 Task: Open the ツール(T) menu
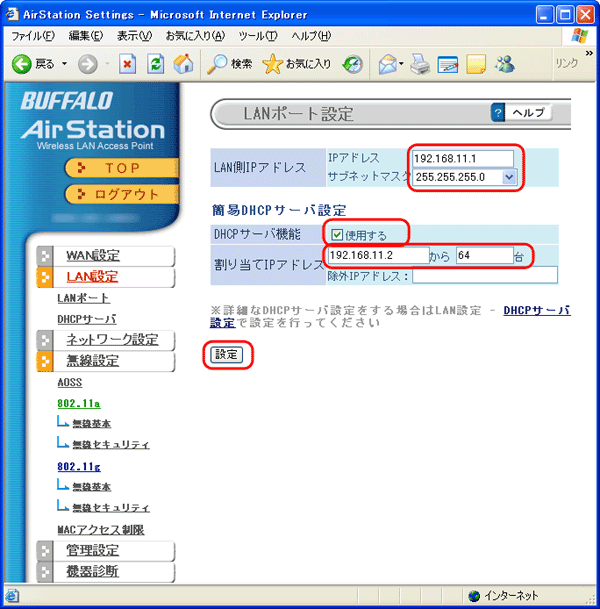[x=258, y=36]
